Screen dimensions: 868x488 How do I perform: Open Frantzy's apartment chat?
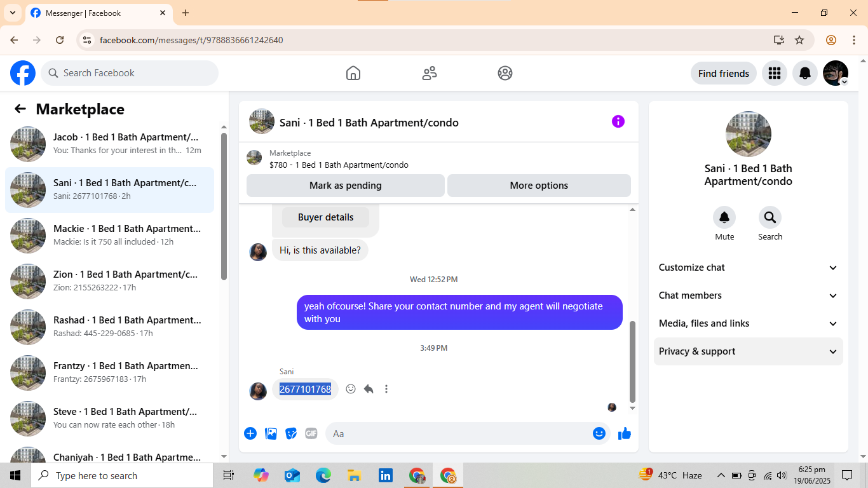tap(109, 372)
